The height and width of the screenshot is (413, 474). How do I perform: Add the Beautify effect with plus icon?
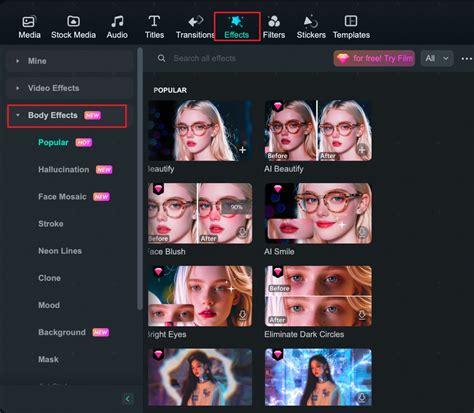[x=243, y=150]
